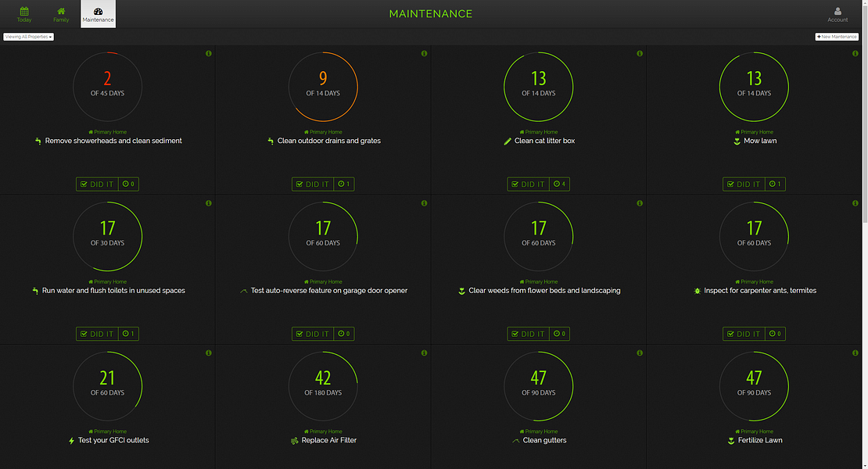Click the 21 of 60 days circle
Image resolution: width=868 pixels, height=469 pixels.
point(107,386)
